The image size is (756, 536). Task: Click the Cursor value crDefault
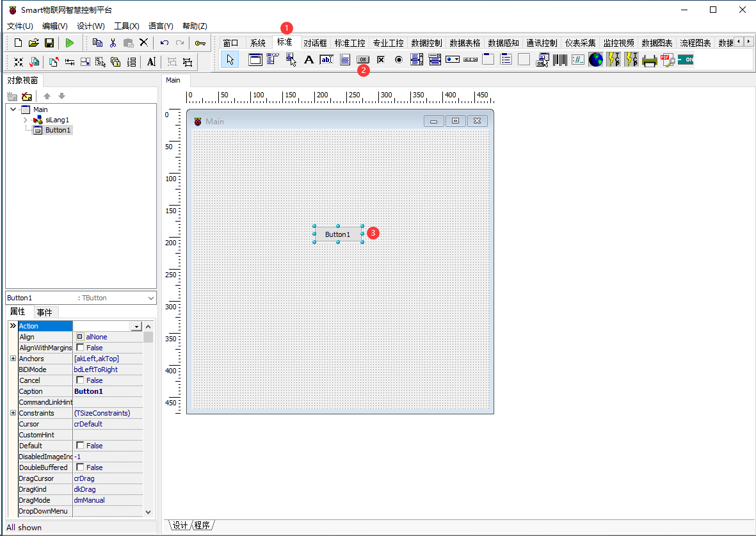click(x=88, y=424)
